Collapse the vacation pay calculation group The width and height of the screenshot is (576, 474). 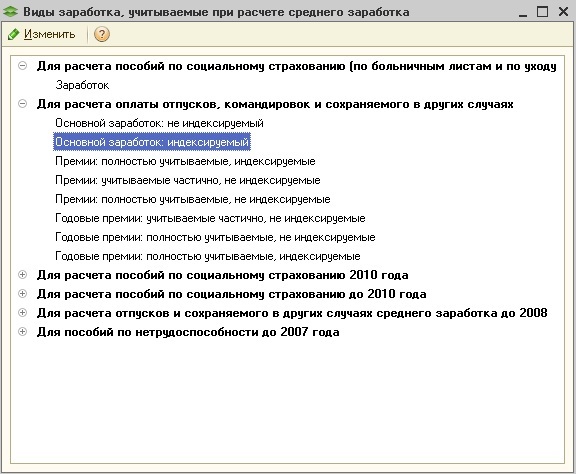pyautogui.click(x=22, y=104)
